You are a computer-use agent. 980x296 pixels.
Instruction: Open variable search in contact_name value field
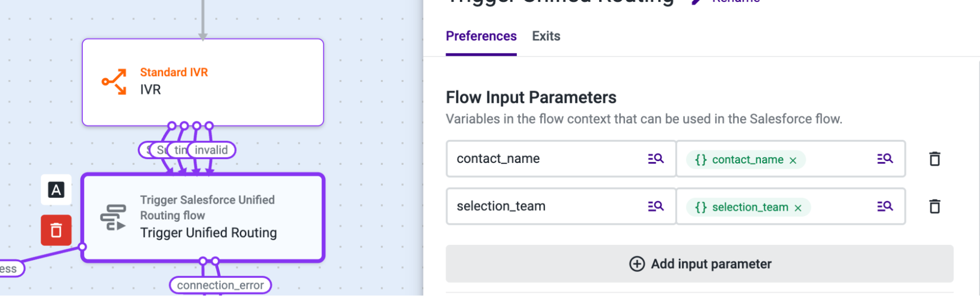click(x=885, y=159)
